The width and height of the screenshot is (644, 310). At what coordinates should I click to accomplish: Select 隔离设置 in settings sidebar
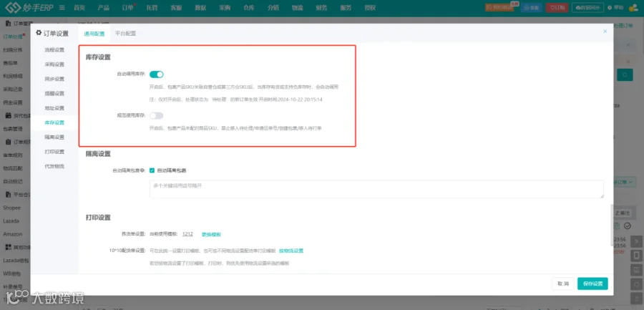click(54, 137)
